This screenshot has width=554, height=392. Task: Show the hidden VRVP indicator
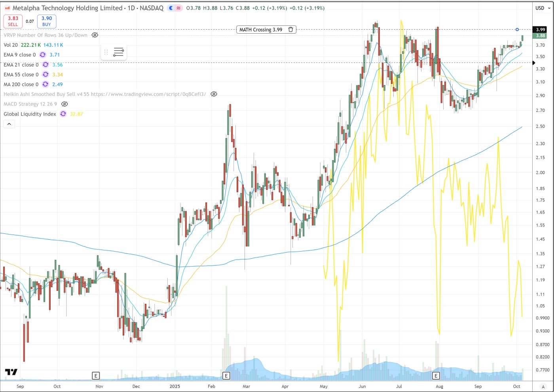coord(95,35)
